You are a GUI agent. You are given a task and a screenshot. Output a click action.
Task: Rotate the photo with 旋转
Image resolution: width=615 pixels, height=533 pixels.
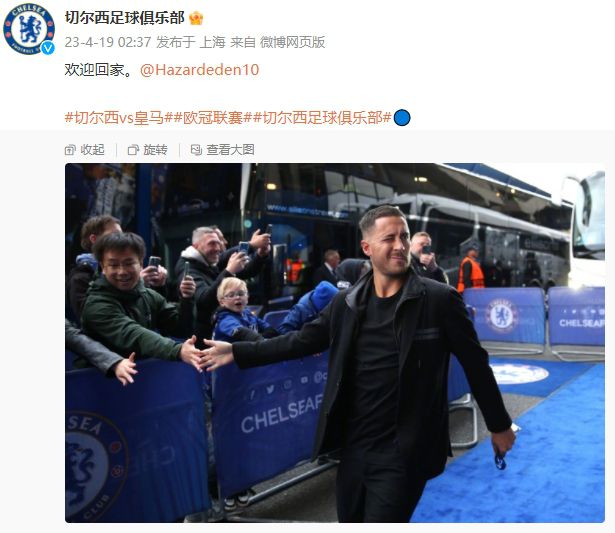(147, 150)
